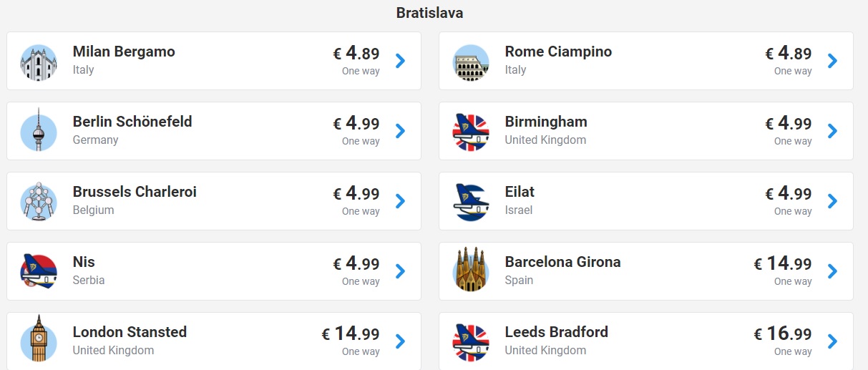
Task: Click the Brussels Atomium icon
Action: (39, 201)
